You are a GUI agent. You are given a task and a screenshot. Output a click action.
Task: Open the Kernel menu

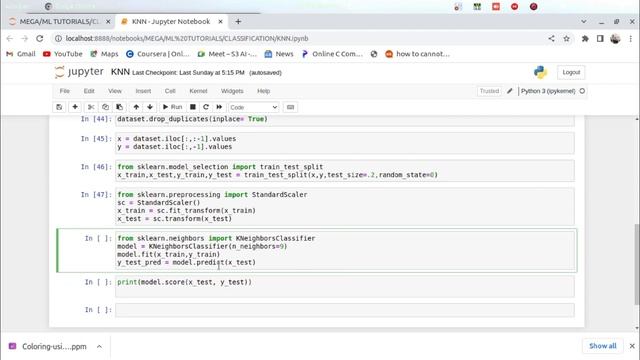[x=198, y=91]
